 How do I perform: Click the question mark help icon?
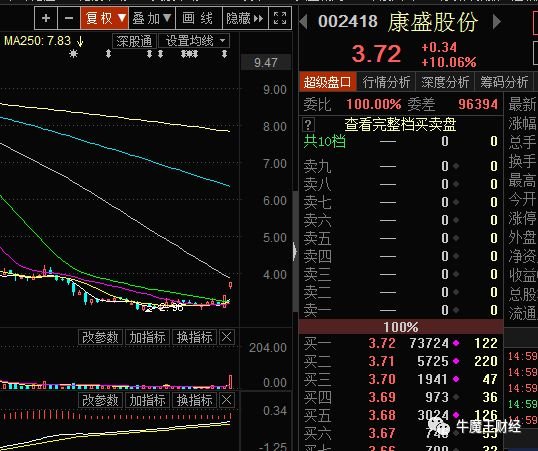click(x=308, y=125)
